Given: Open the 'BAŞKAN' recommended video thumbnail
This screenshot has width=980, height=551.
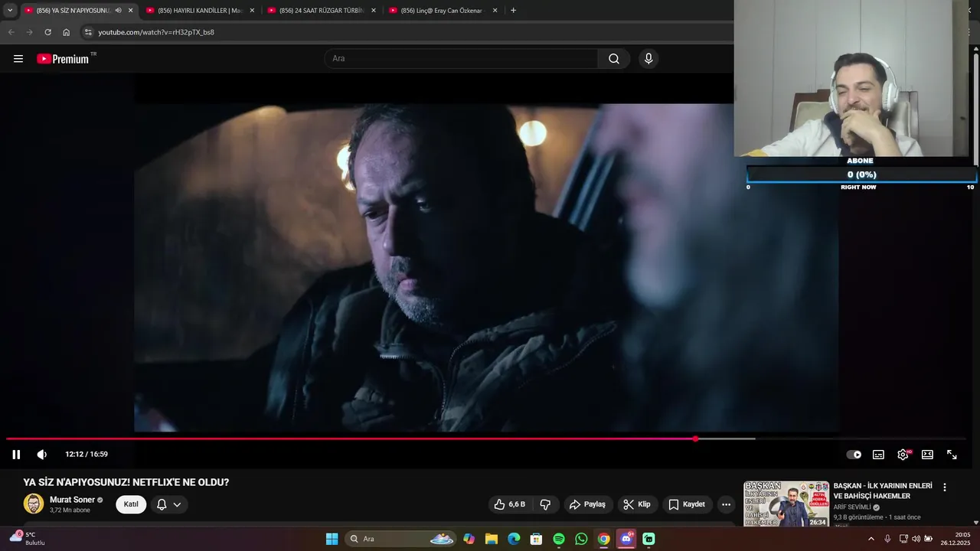Looking at the screenshot, I should point(786,504).
